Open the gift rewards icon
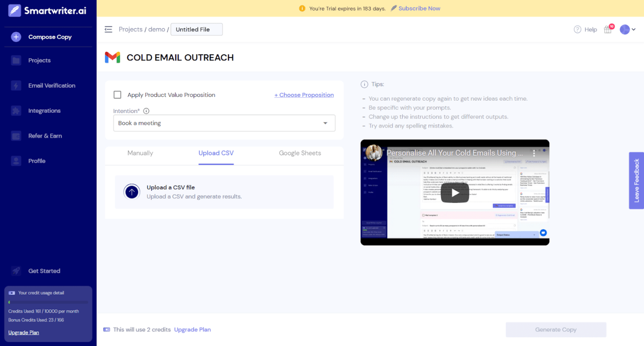This screenshot has width=644, height=346. point(608,29)
